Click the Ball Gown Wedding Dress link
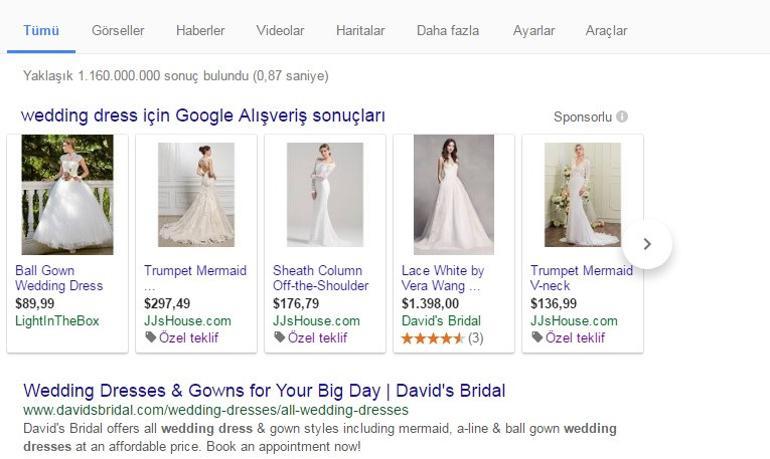The width and height of the screenshot is (770, 459). tap(58, 278)
